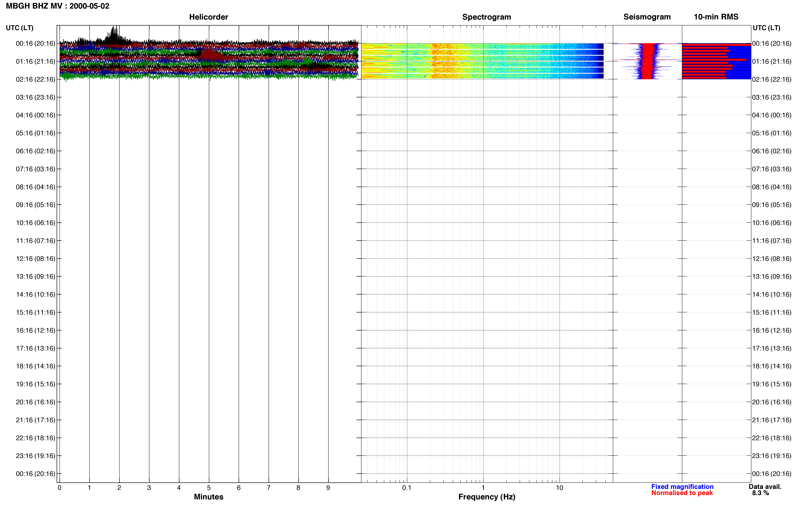Click Helicorder time label 18:16 (14:16)

pyautogui.click(x=36, y=366)
